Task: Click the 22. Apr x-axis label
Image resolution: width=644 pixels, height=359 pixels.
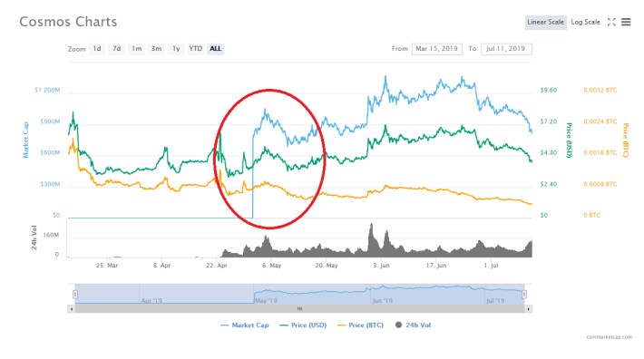Action: click(217, 266)
